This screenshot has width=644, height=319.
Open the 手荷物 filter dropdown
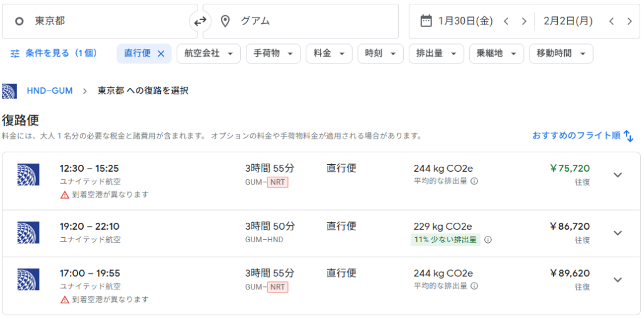pyautogui.click(x=273, y=53)
